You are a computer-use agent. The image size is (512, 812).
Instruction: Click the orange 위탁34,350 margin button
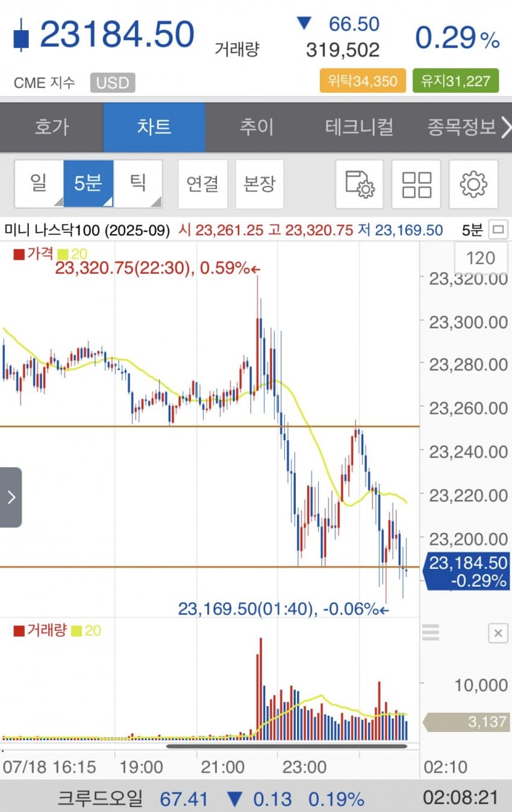363,81
